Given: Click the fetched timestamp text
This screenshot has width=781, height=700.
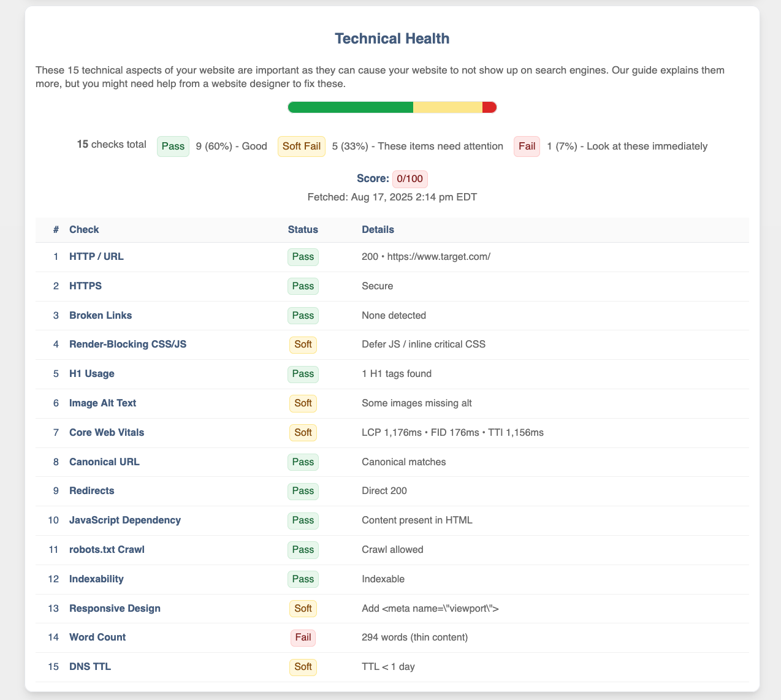Looking at the screenshot, I should click(392, 197).
